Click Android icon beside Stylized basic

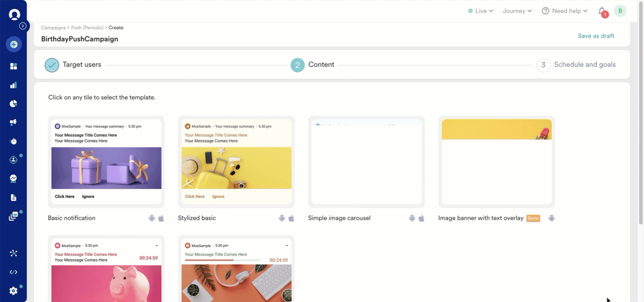click(x=282, y=218)
